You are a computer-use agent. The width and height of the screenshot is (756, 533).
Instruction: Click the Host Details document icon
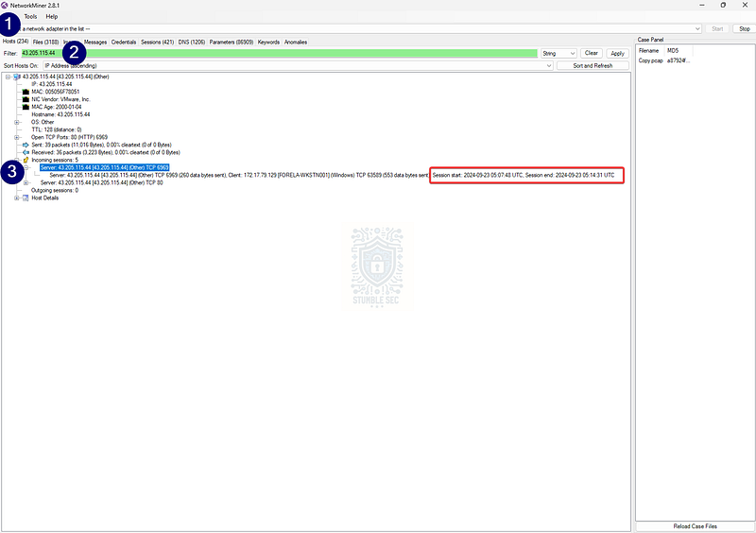click(26, 198)
